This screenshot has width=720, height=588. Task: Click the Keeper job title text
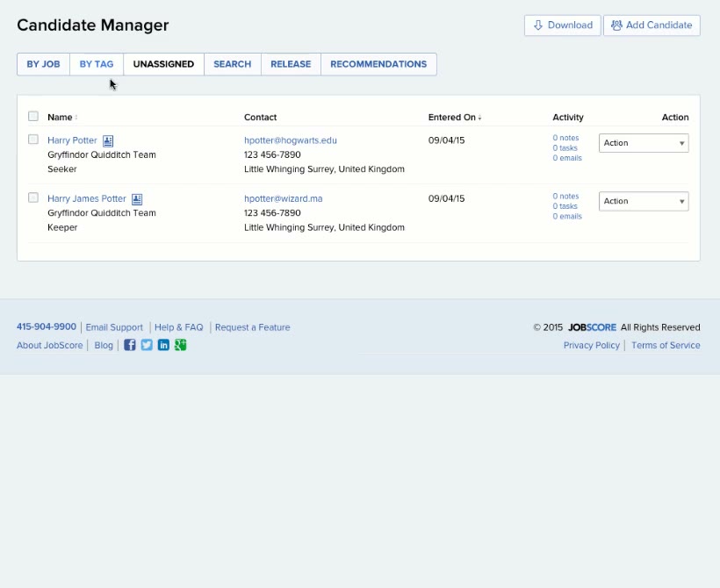62,227
